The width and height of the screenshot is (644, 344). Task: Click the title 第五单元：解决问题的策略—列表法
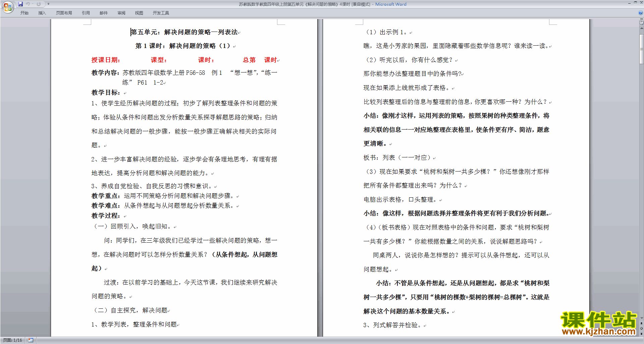pyautogui.click(x=184, y=32)
